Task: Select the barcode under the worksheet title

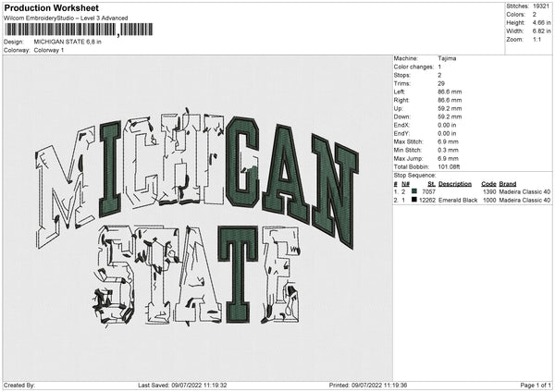Action: [79, 30]
